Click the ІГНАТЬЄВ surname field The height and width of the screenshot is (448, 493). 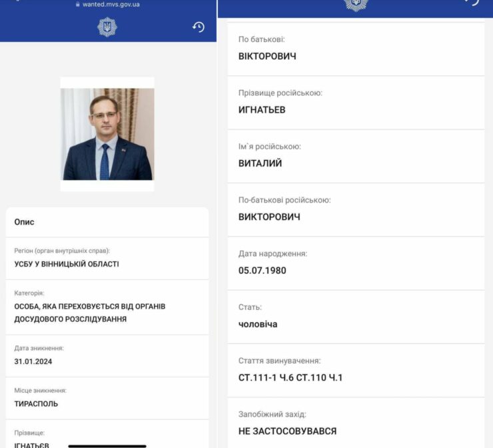pos(31,445)
